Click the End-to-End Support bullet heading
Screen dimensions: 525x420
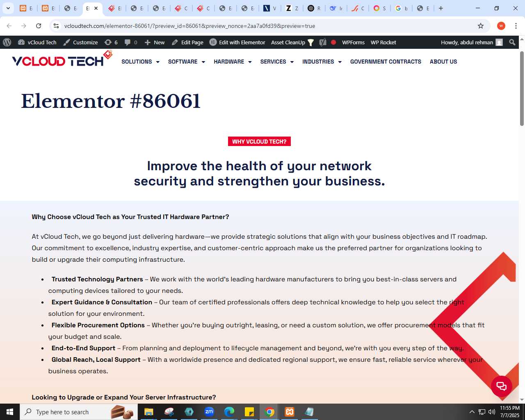[x=83, y=348]
